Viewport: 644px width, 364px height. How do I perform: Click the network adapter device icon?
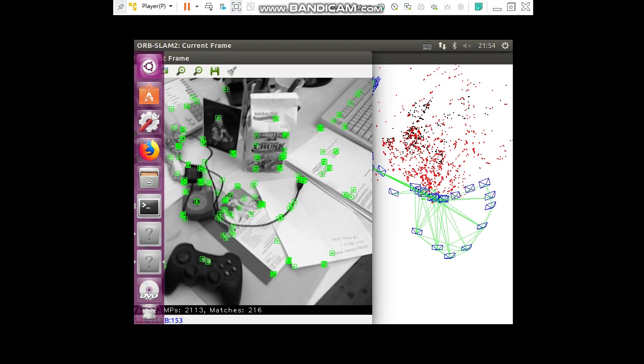(408, 7)
